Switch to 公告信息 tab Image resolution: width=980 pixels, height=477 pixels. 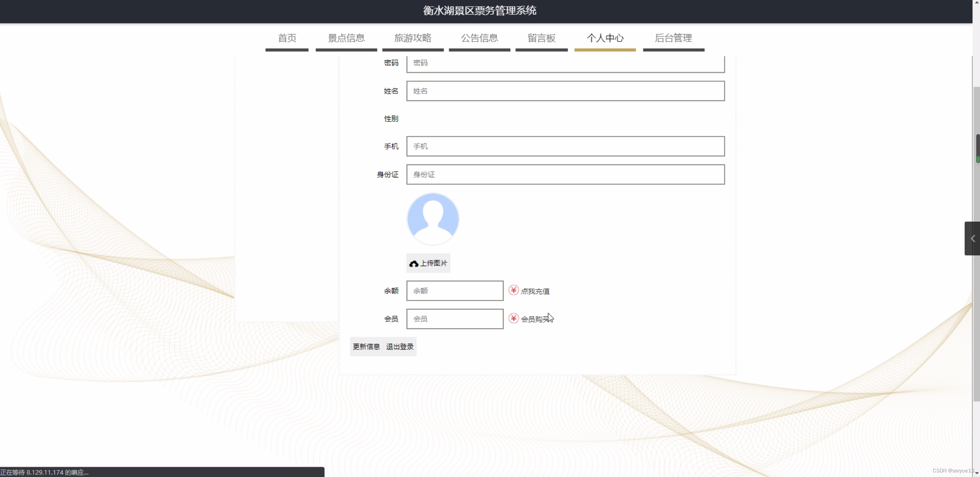pyautogui.click(x=479, y=38)
